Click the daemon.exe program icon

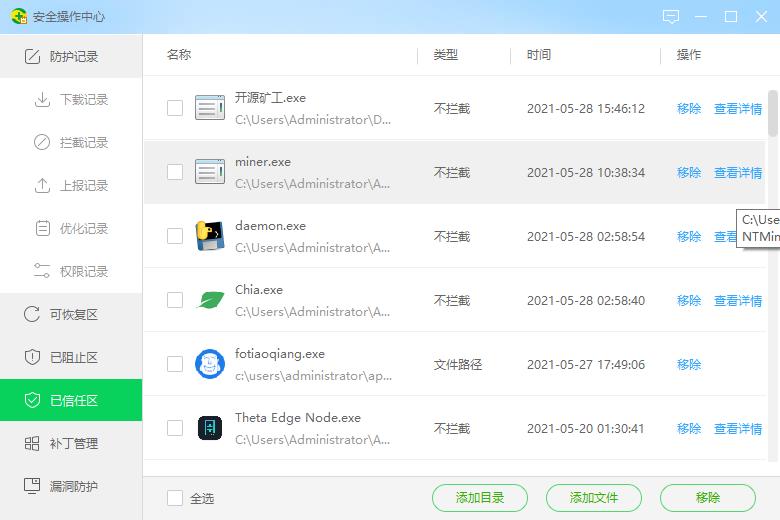coord(210,236)
